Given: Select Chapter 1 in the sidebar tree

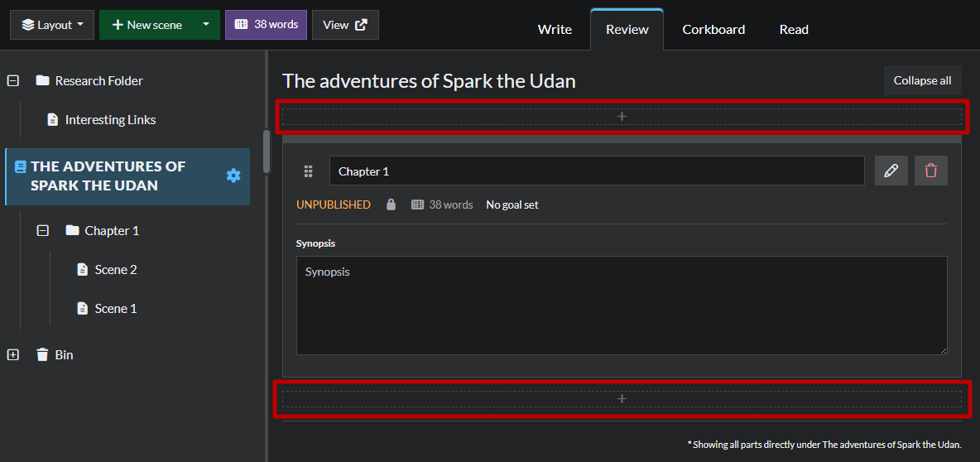Looking at the screenshot, I should [112, 231].
